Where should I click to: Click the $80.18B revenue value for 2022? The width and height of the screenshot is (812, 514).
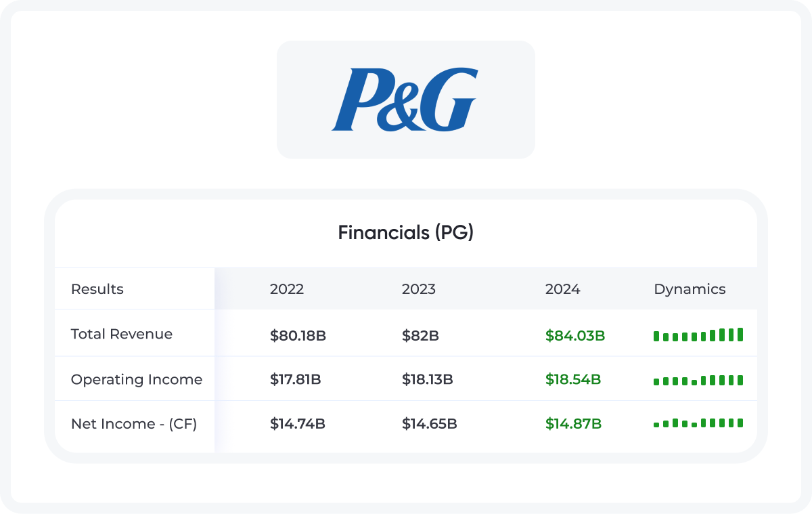pos(298,335)
